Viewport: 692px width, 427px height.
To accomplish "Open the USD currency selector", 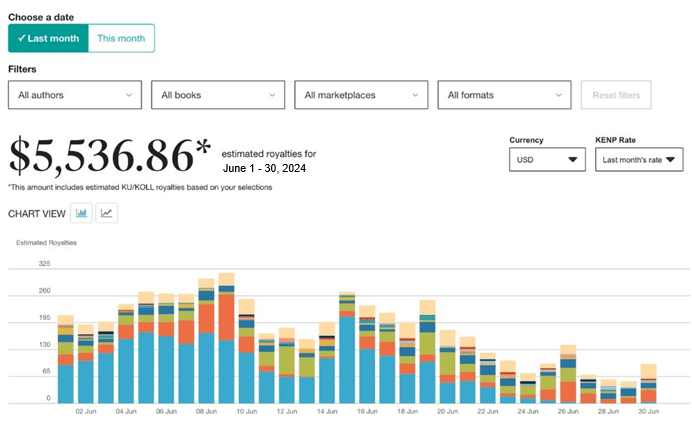I will [546, 159].
